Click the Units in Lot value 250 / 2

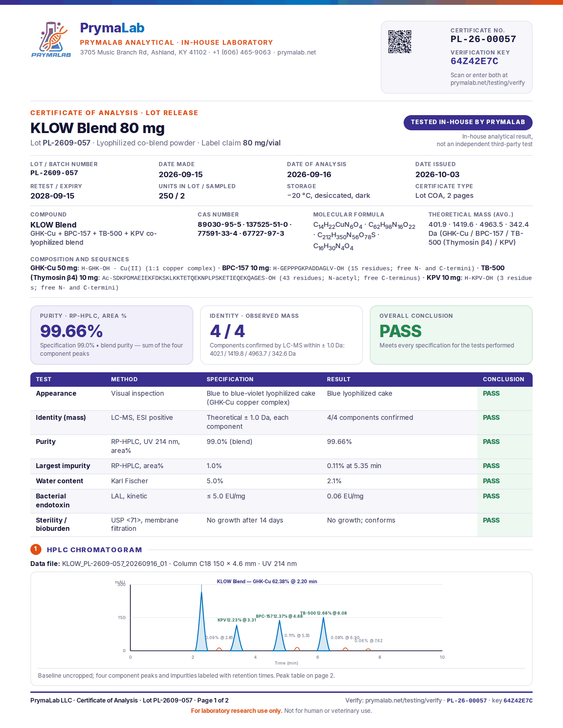(171, 196)
